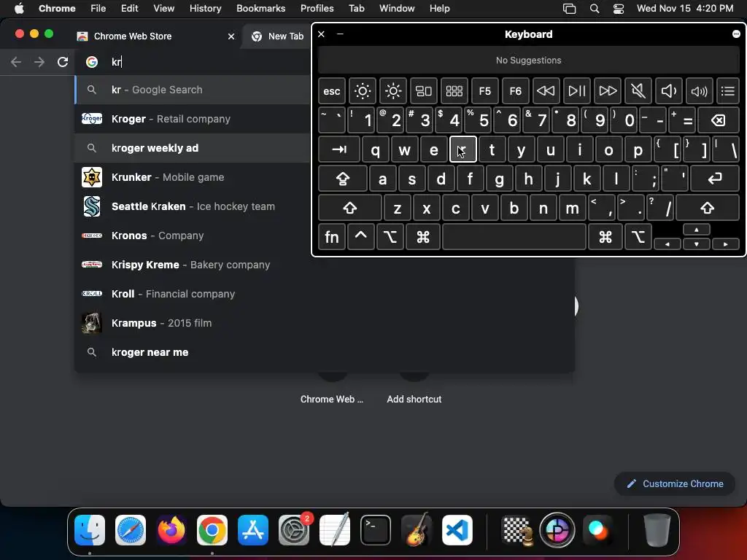Click the F5 function key
The width and height of the screenshot is (747, 560).
484,91
